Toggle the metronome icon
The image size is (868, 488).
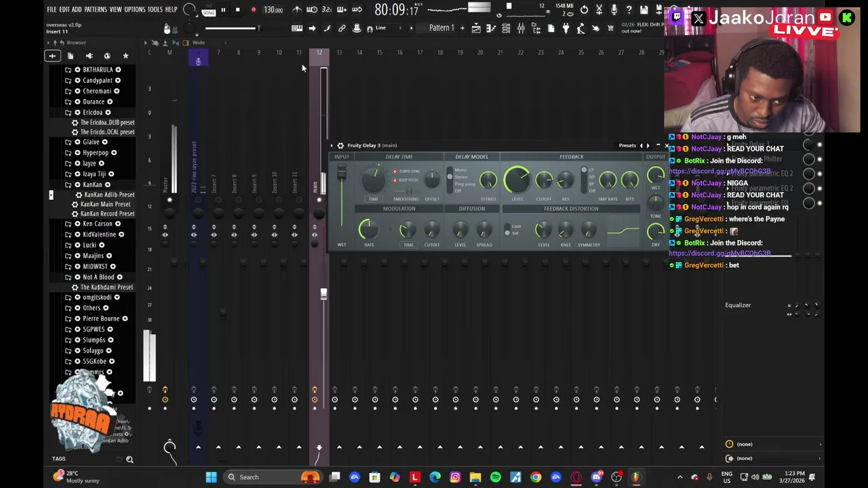[x=297, y=9]
